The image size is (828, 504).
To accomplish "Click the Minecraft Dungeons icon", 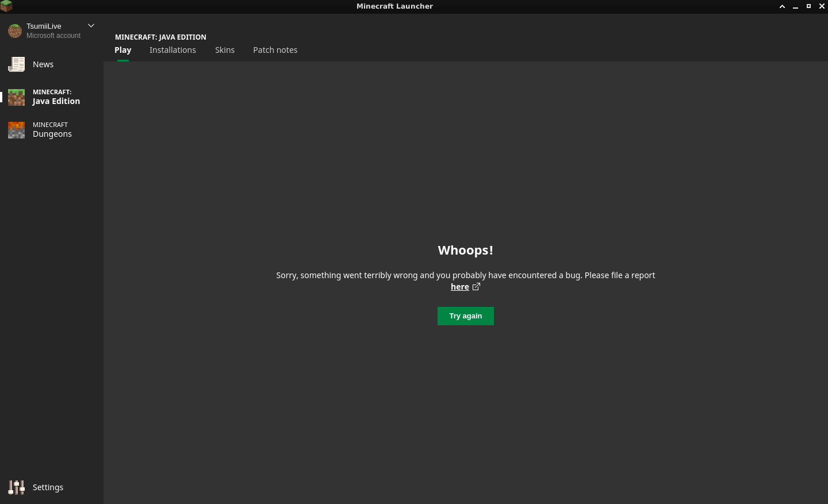I will click(x=16, y=130).
